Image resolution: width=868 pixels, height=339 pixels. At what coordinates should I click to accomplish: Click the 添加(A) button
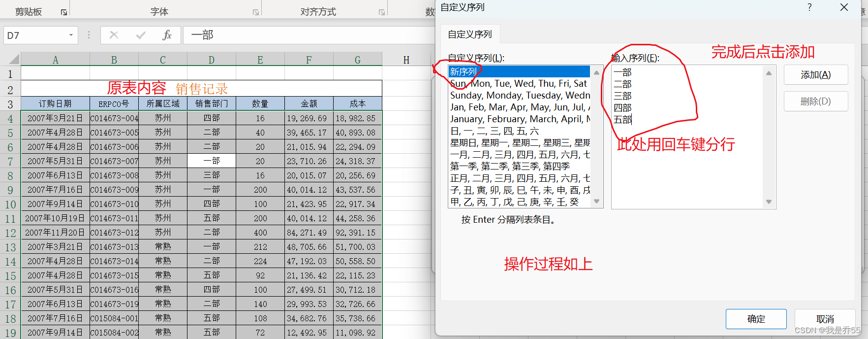click(816, 75)
